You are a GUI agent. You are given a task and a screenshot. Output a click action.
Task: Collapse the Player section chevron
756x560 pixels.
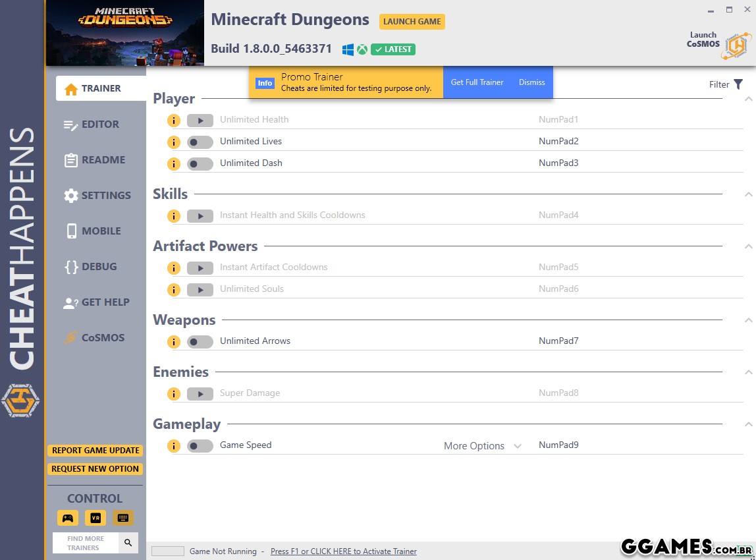click(748, 99)
